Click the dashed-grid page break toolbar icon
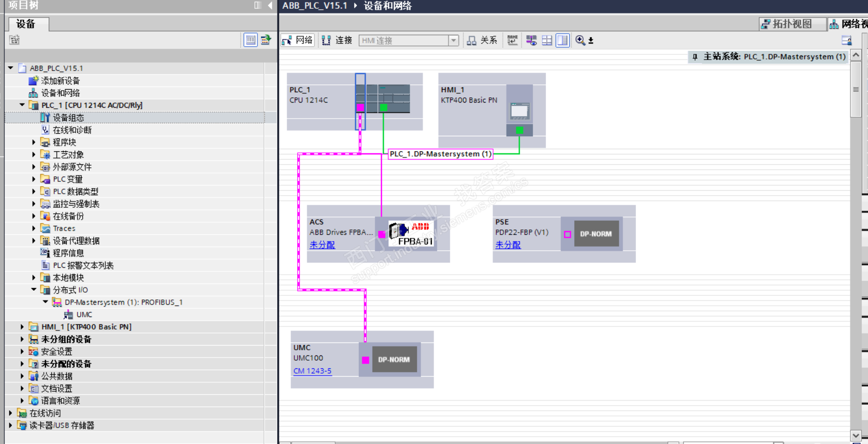Image resolution: width=868 pixels, height=444 pixels. 547,40
